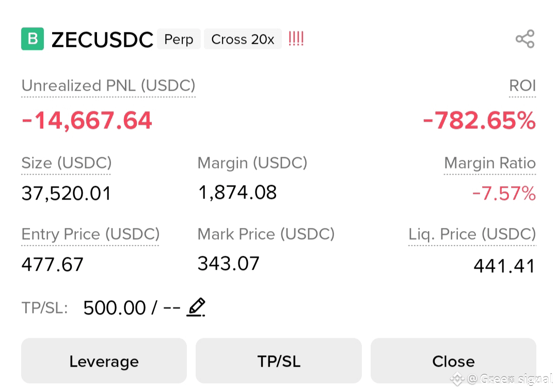Tap the Unrealized PNL (USDC) label
Screen dimensions: 557x392
(x=108, y=86)
